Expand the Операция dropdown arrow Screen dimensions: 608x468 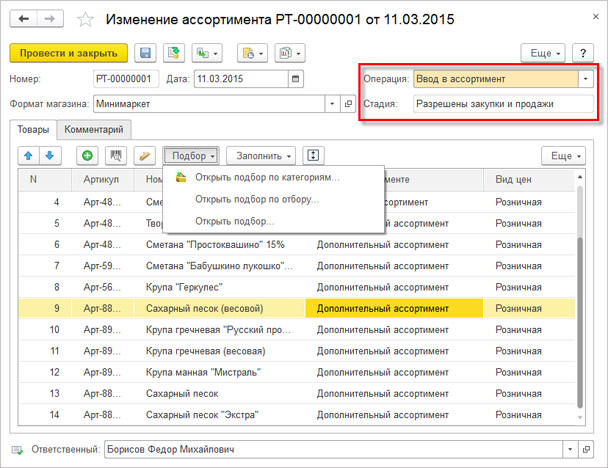click(586, 79)
